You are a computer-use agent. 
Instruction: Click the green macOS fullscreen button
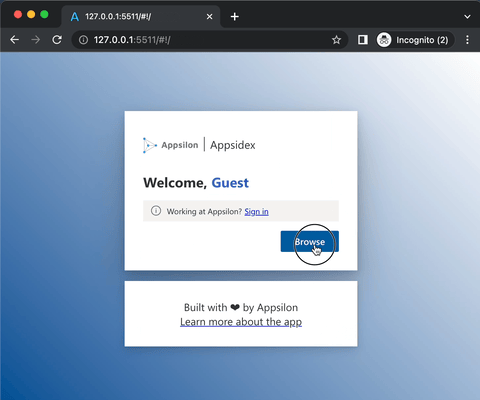(x=44, y=15)
